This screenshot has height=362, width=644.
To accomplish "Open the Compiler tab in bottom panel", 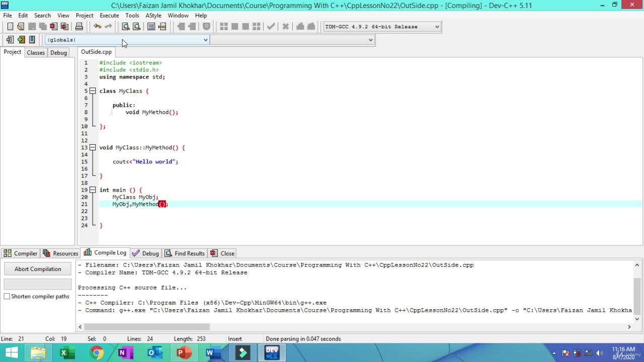I will (21, 253).
